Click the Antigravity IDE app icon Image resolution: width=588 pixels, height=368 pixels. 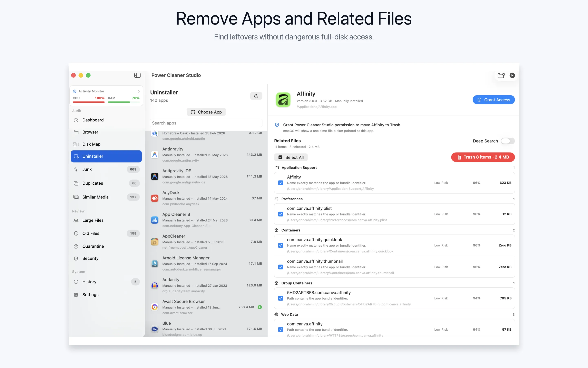click(x=155, y=176)
